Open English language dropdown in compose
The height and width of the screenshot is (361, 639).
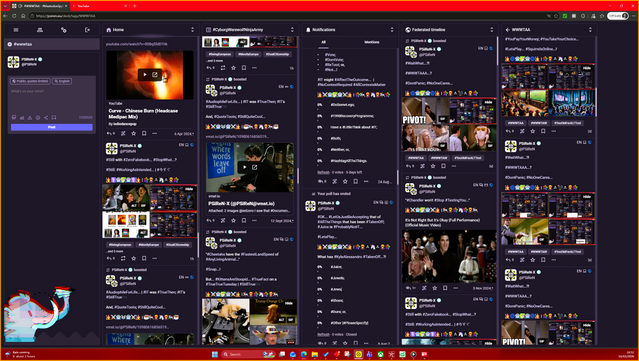click(62, 81)
